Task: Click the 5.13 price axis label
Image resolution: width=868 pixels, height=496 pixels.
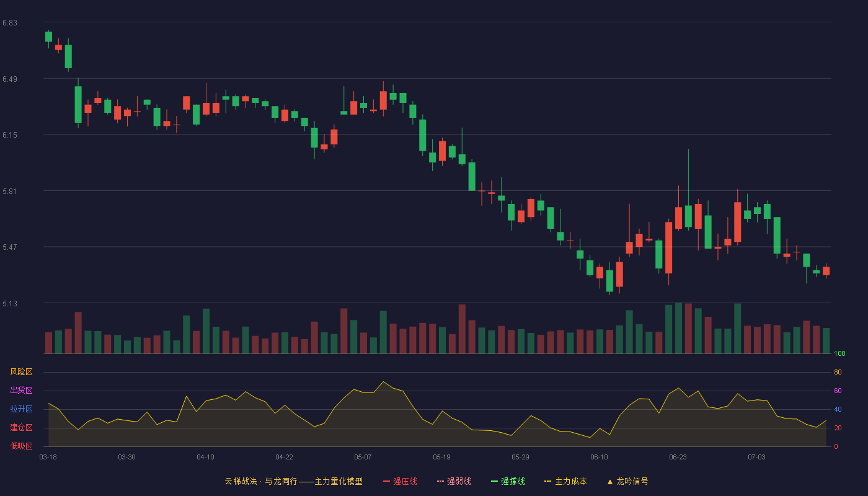Action: (10, 304)
